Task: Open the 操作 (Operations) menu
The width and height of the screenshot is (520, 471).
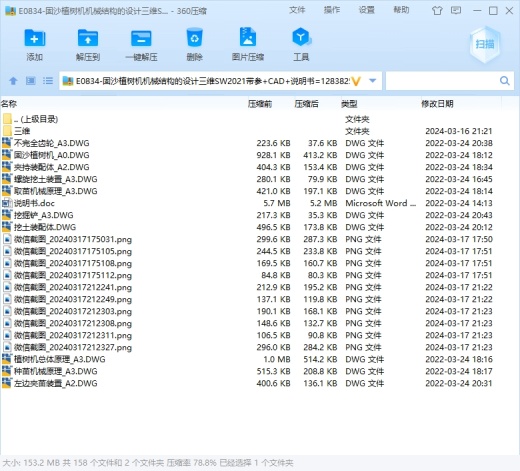Action: tap(332, 10)
